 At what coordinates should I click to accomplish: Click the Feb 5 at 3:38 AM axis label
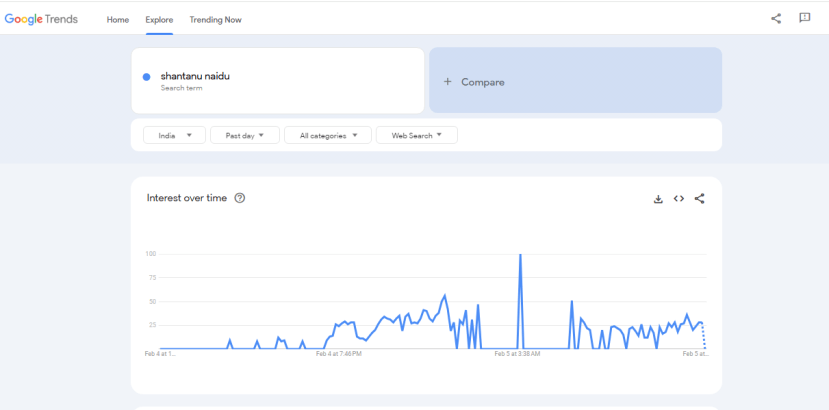[517, 354]
